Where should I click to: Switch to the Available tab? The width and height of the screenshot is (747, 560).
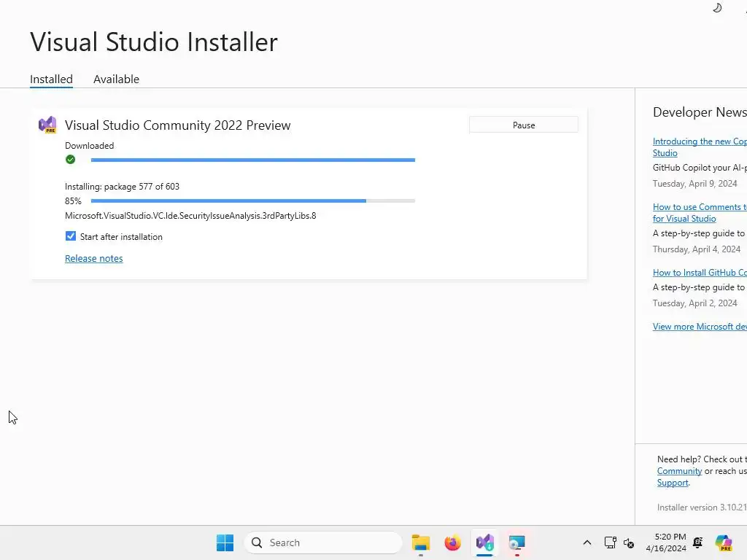pyautogui.click(x=116, y=79)
